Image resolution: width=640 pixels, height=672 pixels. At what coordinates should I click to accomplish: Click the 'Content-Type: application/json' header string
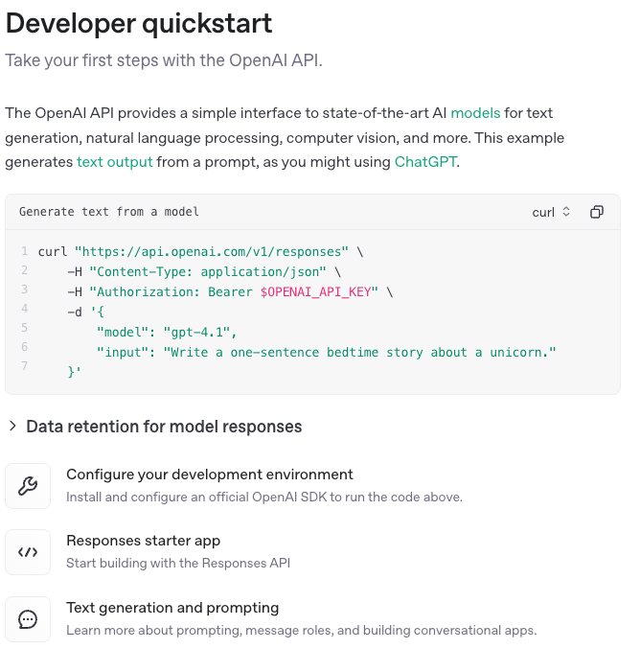pyautogui.click(x=208, y=271)
